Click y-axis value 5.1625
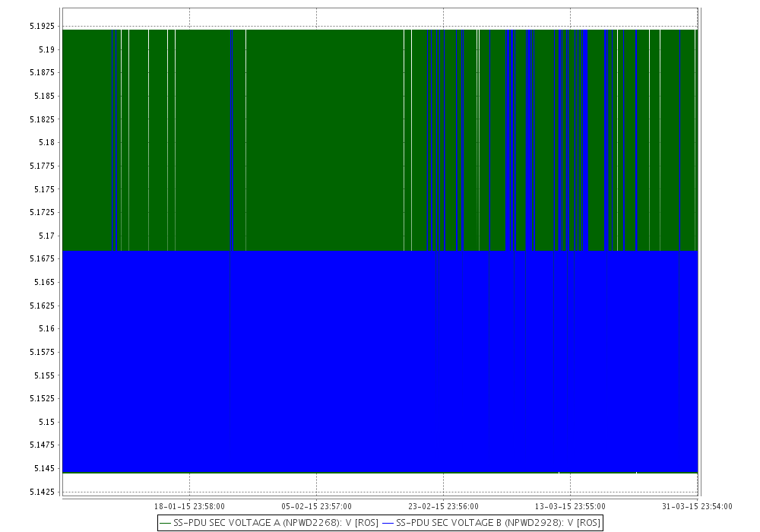 coord(42,306)
